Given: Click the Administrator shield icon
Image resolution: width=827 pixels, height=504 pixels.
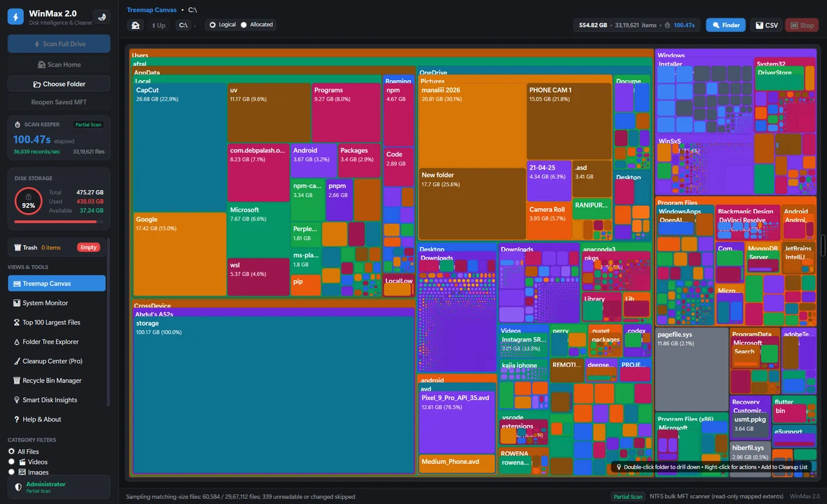Looking at the screenshot, I should pyautogui.click(x=18, y=487).
